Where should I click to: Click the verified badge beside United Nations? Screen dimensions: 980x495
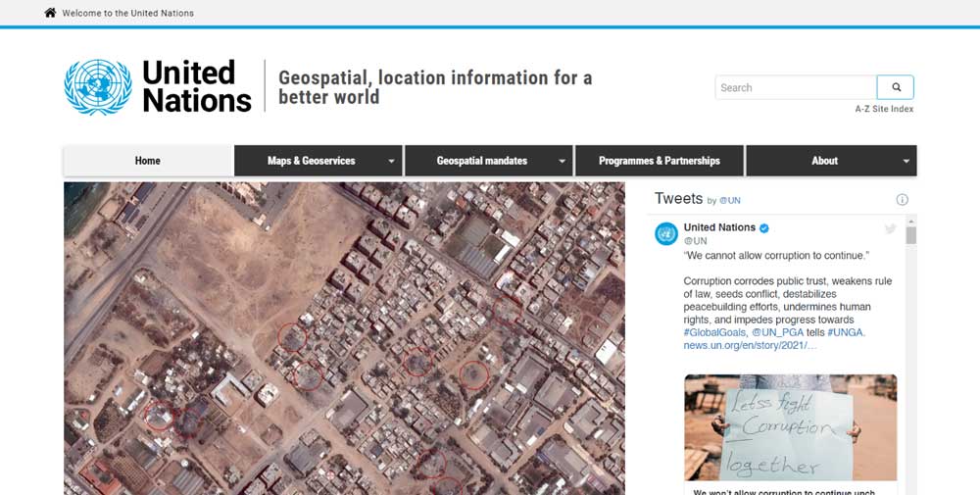click(x=764, y=227)
